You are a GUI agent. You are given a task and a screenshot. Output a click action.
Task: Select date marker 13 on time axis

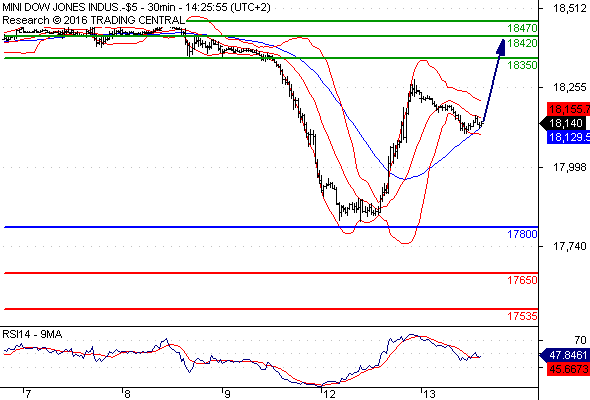[429, 394]
